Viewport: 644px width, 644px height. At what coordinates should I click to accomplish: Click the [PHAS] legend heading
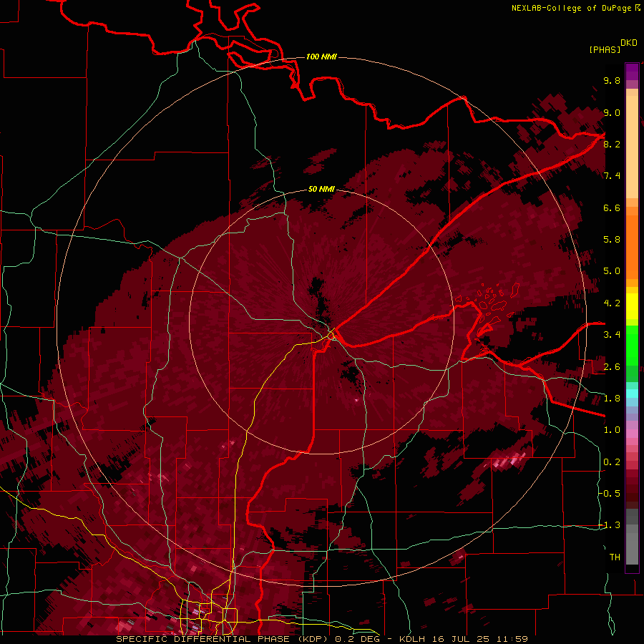[x=605, y=49]
